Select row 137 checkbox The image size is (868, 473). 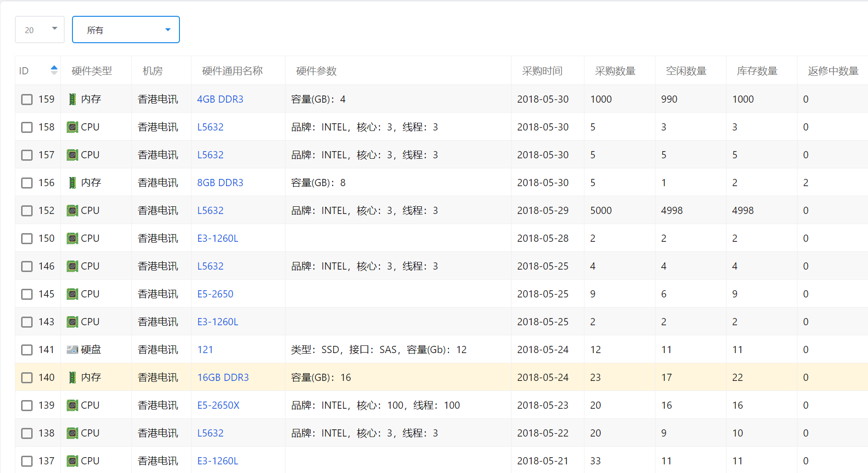(x=27, y=461)
